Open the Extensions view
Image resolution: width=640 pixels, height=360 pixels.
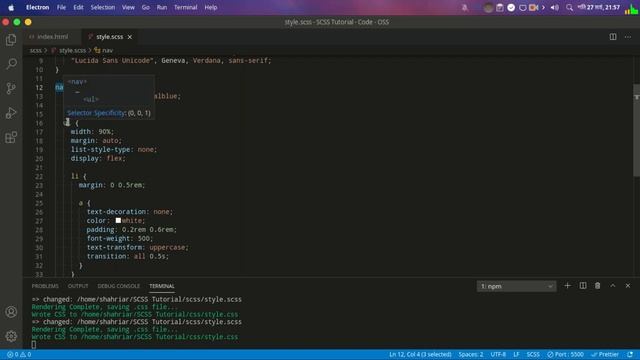(11, 137)
